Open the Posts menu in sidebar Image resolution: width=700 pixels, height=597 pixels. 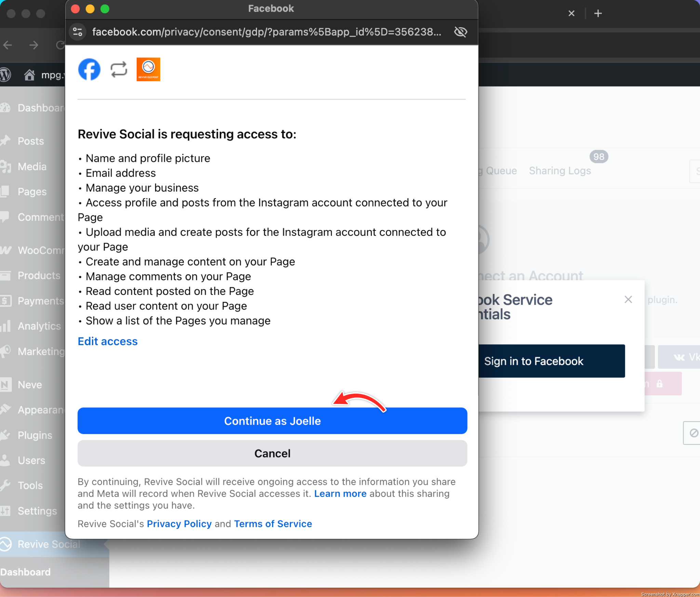tap(31, 141)
